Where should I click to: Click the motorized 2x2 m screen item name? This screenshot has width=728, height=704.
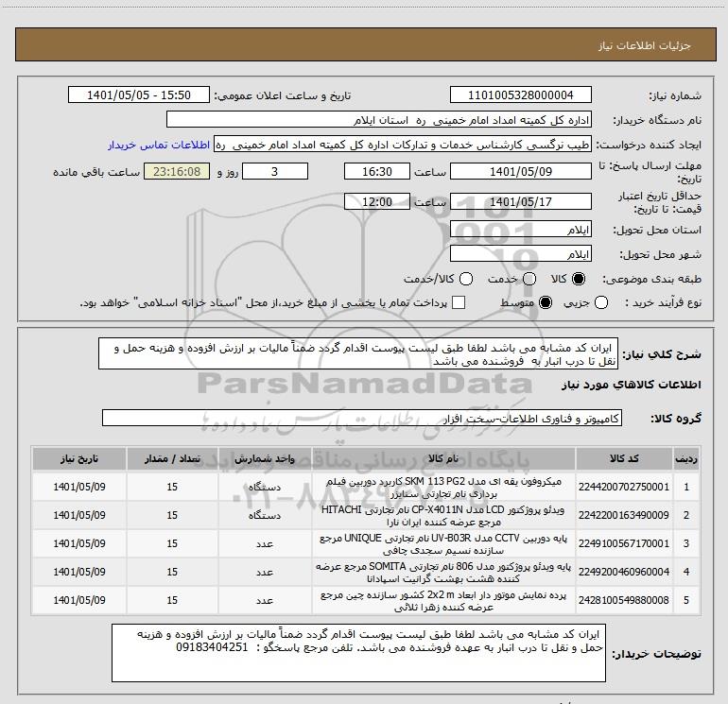443,600
